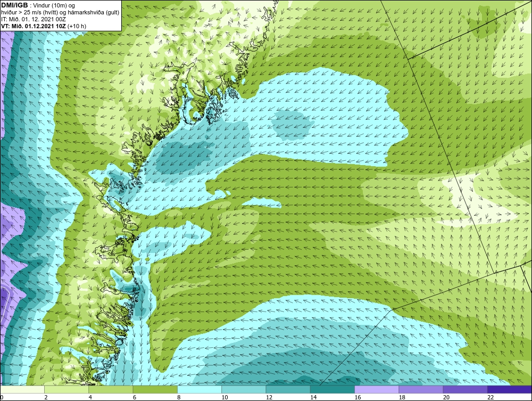This screenshot has height=401, width=532.
Task: Click the 8–10 m/s light cyan legend band
Action: coord(199,389)
